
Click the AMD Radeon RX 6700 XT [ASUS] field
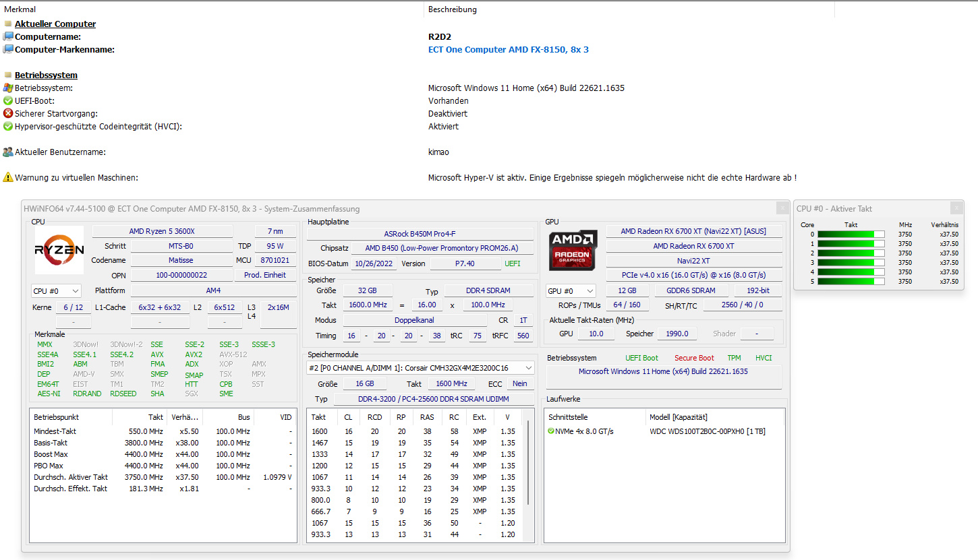pos(693,231)
